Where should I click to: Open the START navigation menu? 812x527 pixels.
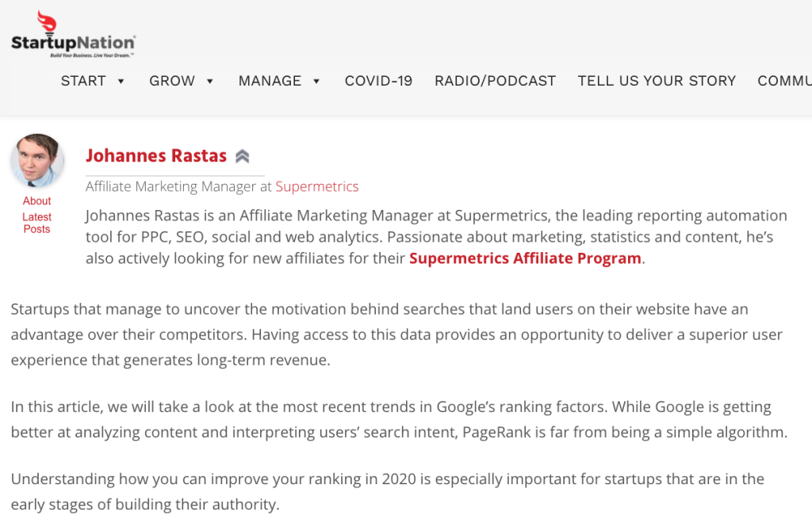[83, 81]
